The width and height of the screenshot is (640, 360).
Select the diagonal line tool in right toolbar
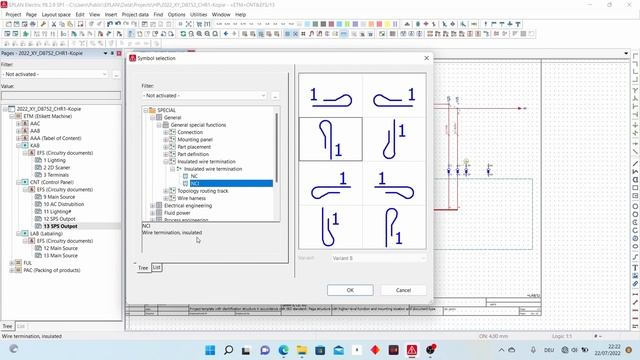coord(636,164)
